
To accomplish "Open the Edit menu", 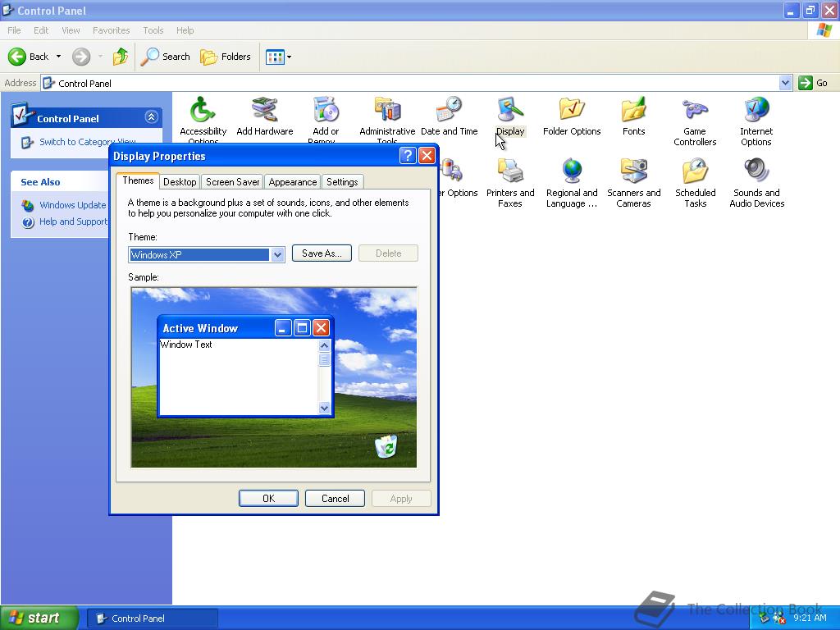I will (x=41, y=30).
